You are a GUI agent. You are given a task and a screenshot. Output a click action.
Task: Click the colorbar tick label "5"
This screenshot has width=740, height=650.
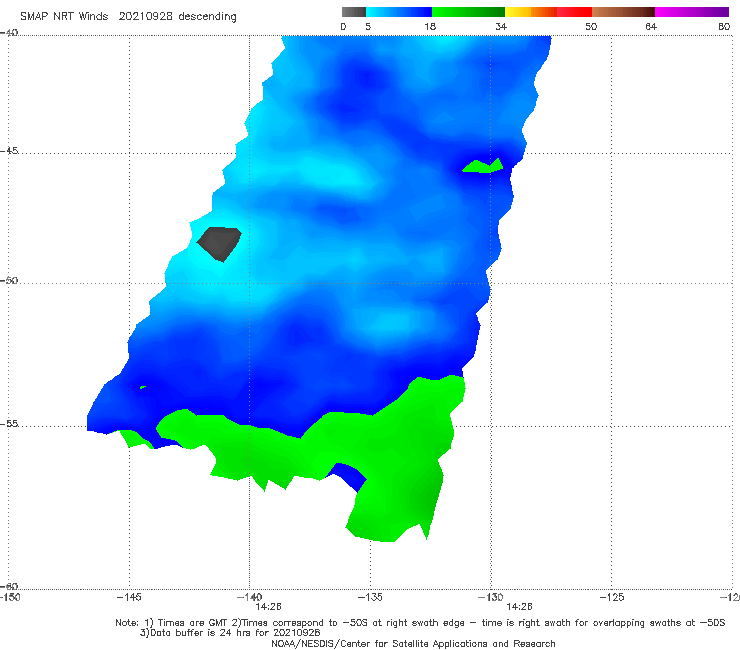pyautogui.click(x=368, y=26)
